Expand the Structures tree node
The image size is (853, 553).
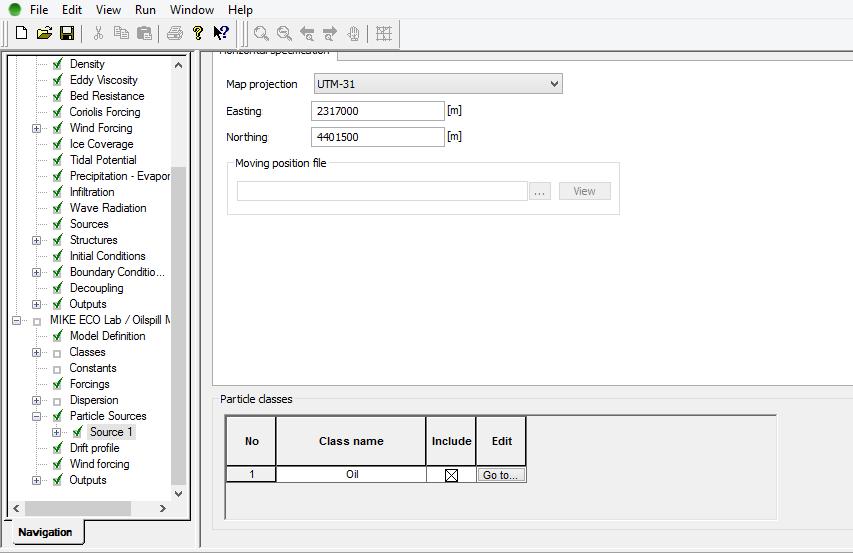pyautogui.click(x=36, y=240)
